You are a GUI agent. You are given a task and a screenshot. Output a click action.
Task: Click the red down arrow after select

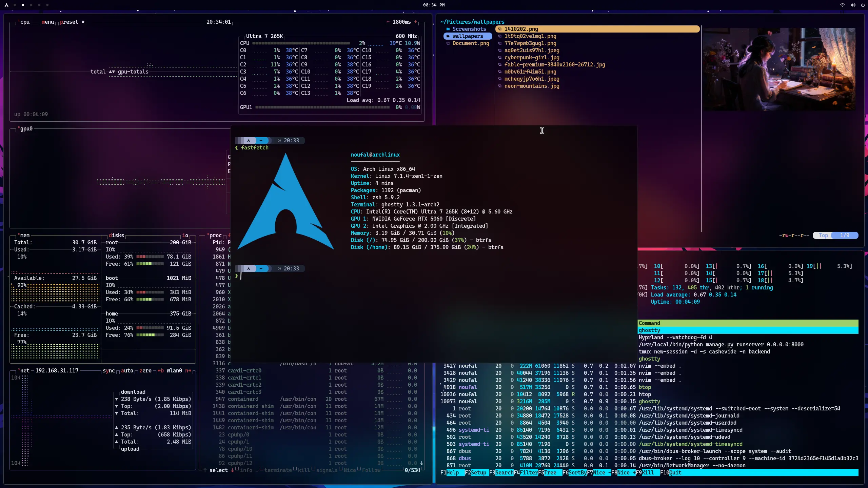tap(232, 470)
